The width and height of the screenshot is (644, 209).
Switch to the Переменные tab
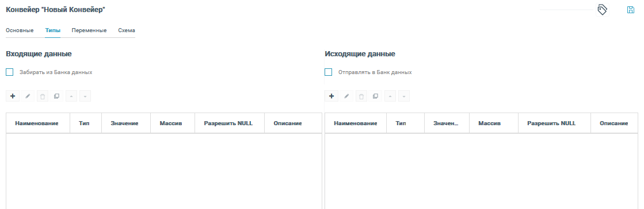point(89,31)
